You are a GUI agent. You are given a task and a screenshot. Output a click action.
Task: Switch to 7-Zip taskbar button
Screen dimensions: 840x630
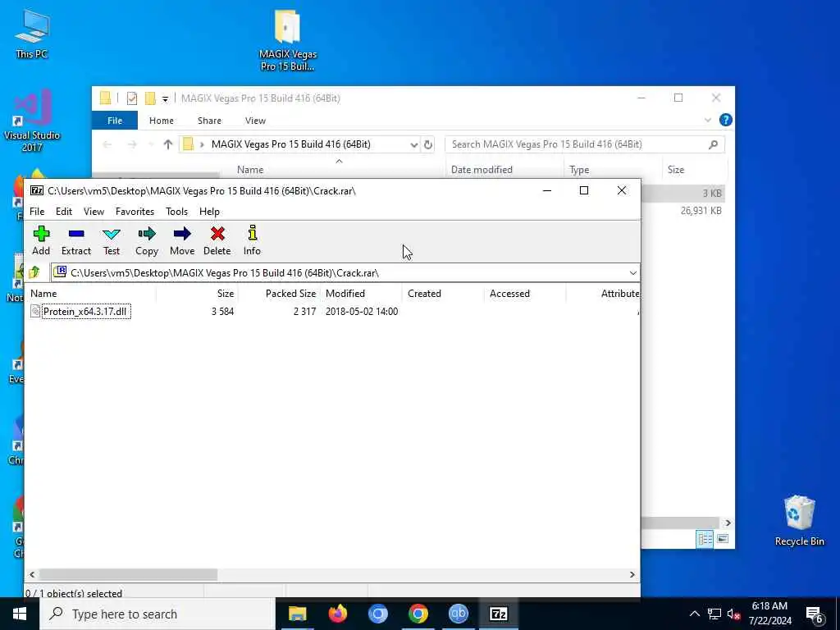498,614
